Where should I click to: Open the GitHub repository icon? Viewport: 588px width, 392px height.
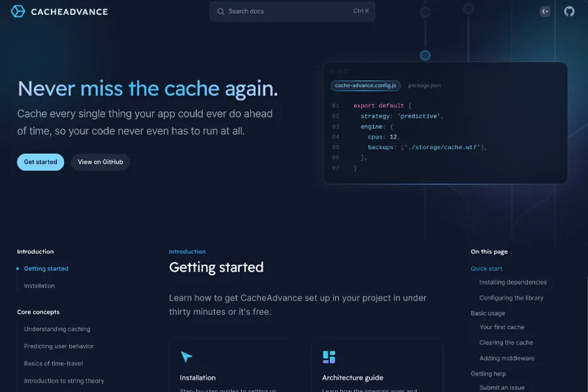point(569,11)
